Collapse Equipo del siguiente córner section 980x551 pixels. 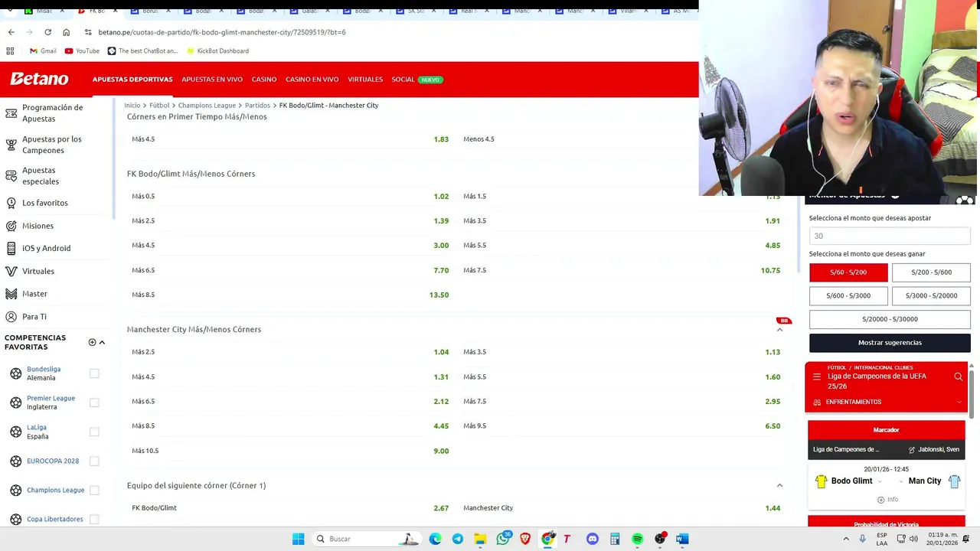779,485
